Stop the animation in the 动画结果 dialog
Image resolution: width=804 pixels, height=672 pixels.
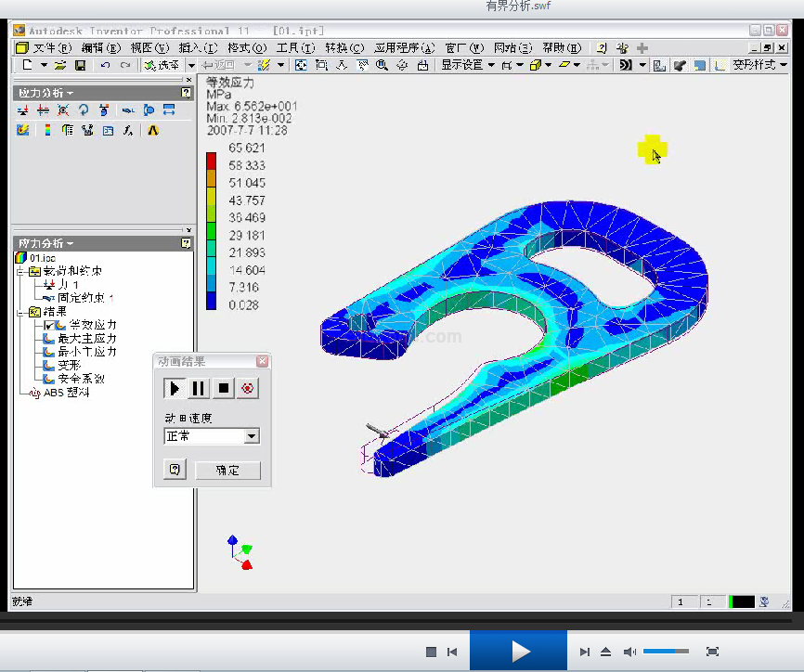[x=223, y=389]
